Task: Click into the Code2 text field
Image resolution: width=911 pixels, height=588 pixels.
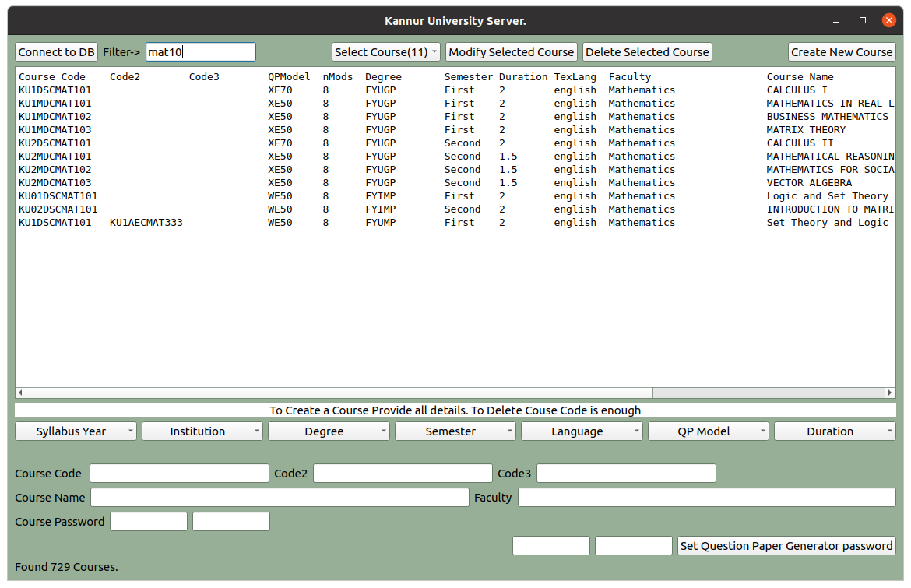Action: [x=403, y=474]
